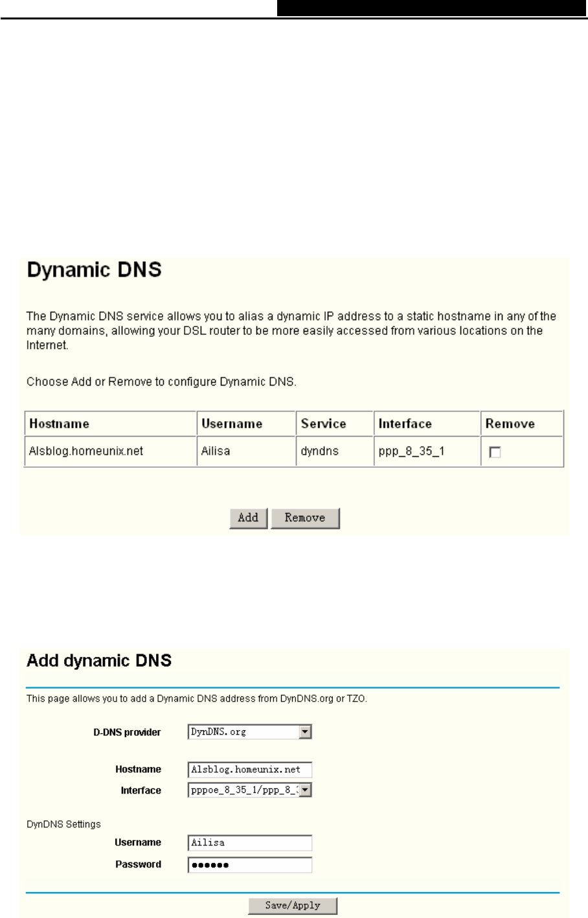Tick the Remove checkbox for Alsblog.homeunix.net
588x918 pixels.
pos(495,452)
